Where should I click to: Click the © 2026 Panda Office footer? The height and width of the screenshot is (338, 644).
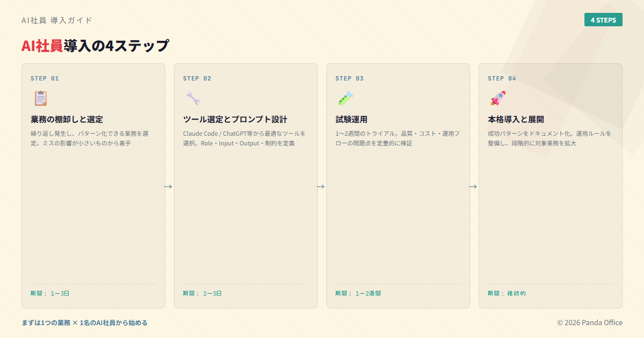coord(590,322)
